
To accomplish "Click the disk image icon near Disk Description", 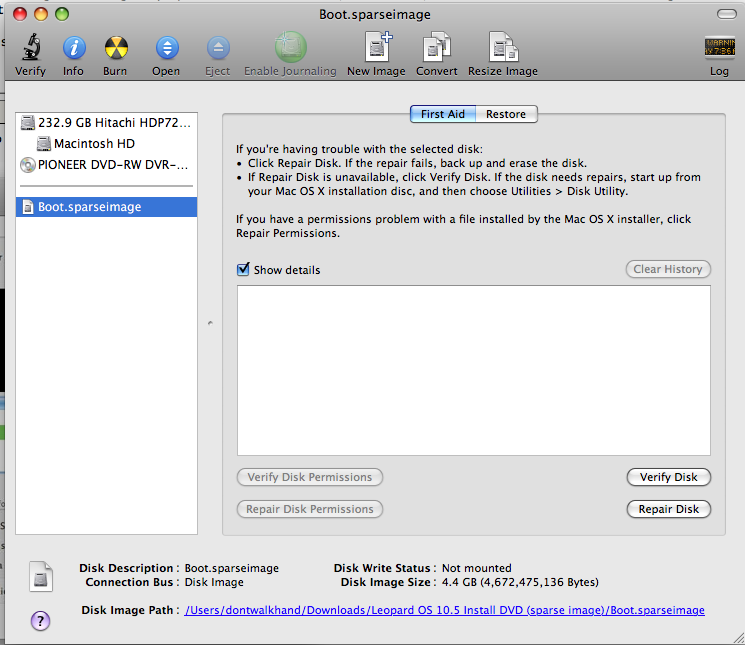I will [x=41, y=576].
